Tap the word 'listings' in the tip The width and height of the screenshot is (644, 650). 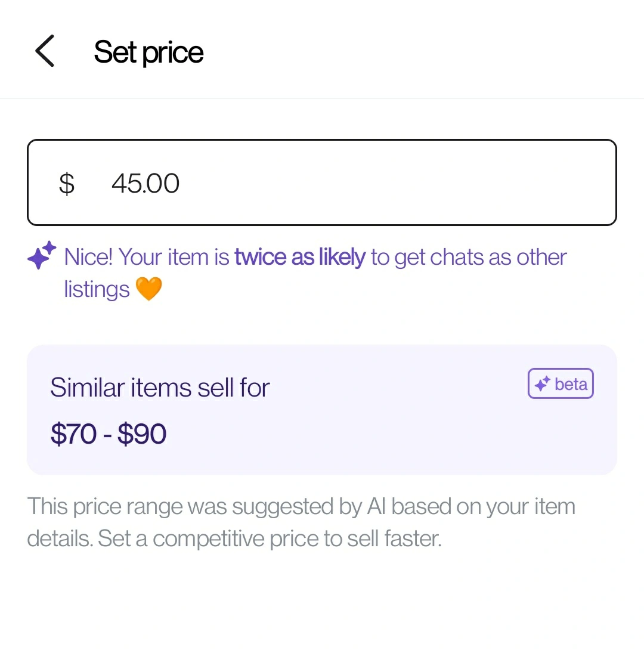[x=97, y=290]
